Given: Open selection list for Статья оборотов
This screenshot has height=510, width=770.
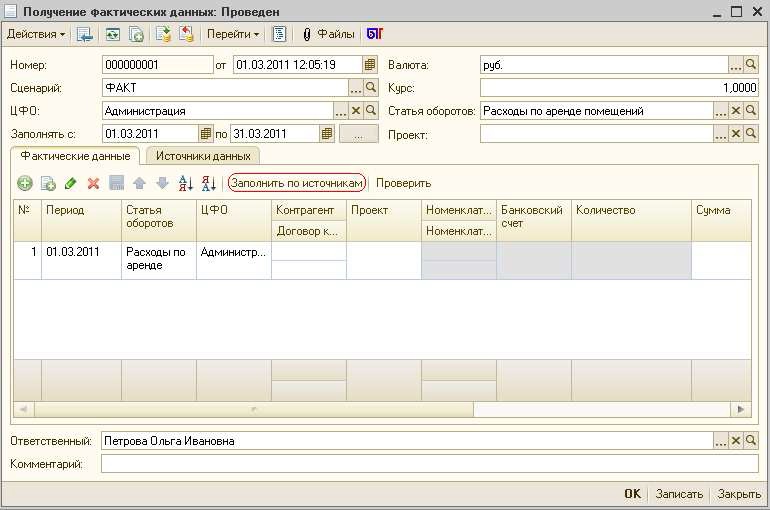Looking at the screenshot, I should [x=720, y=111].
